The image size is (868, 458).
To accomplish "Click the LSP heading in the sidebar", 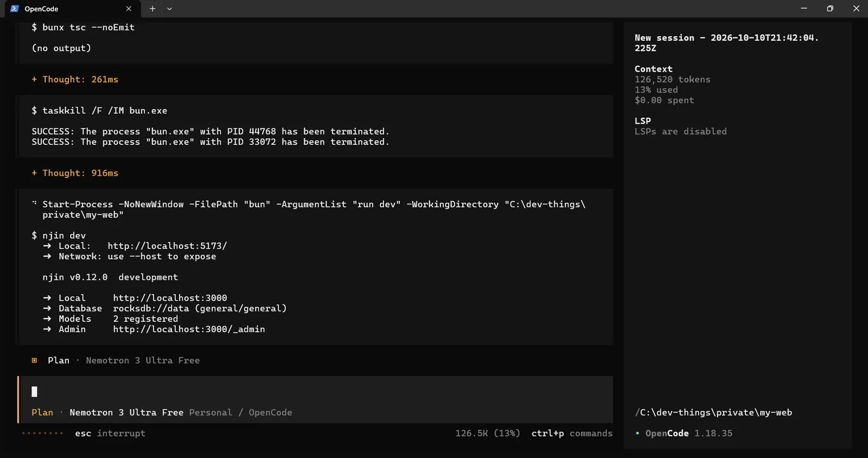I will (642, 121).
